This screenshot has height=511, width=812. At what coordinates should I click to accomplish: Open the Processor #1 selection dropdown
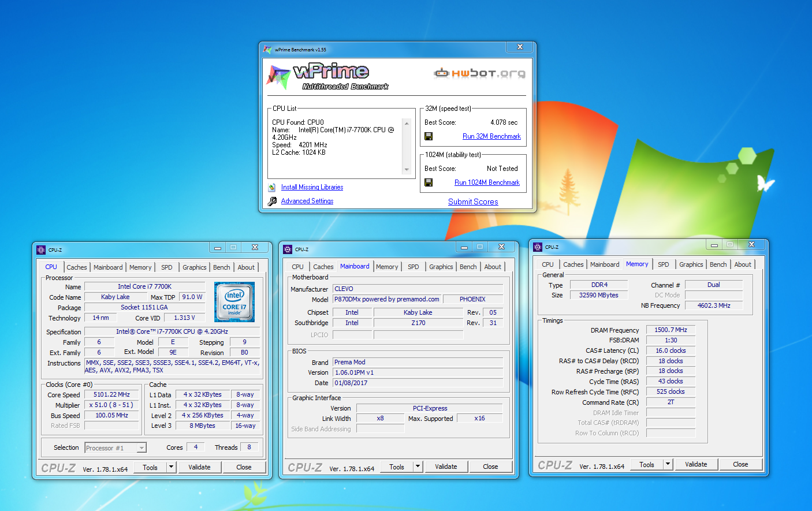click(x=141, y=448)
